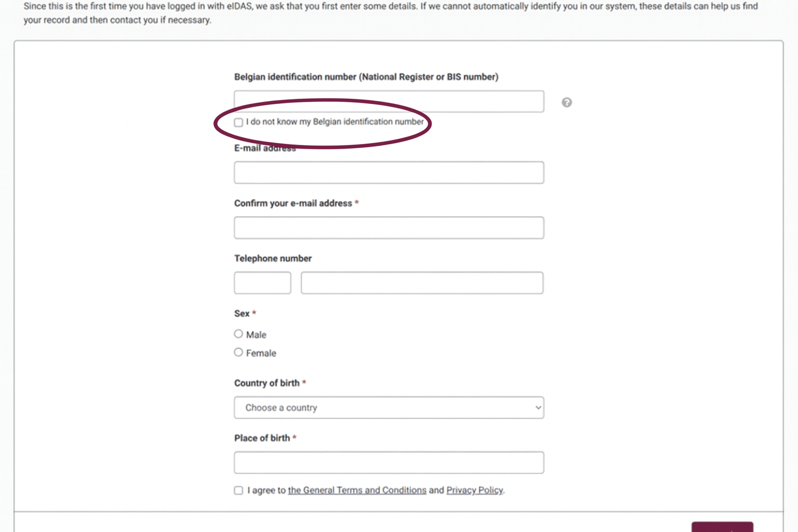
Task: Tick 'I do not know my Belgian identification number'
Action: (238, 123)
